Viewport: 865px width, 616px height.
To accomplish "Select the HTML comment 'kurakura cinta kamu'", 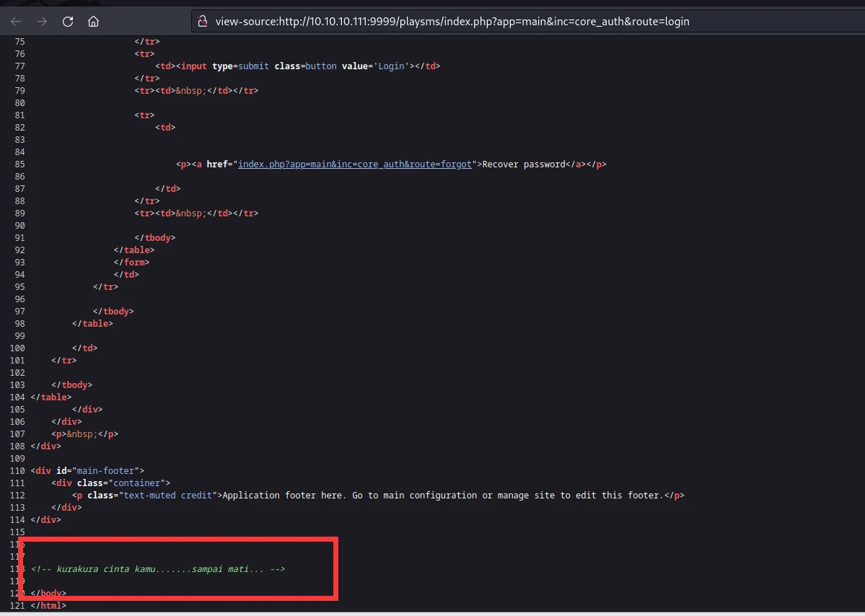I will coord(158,568).
